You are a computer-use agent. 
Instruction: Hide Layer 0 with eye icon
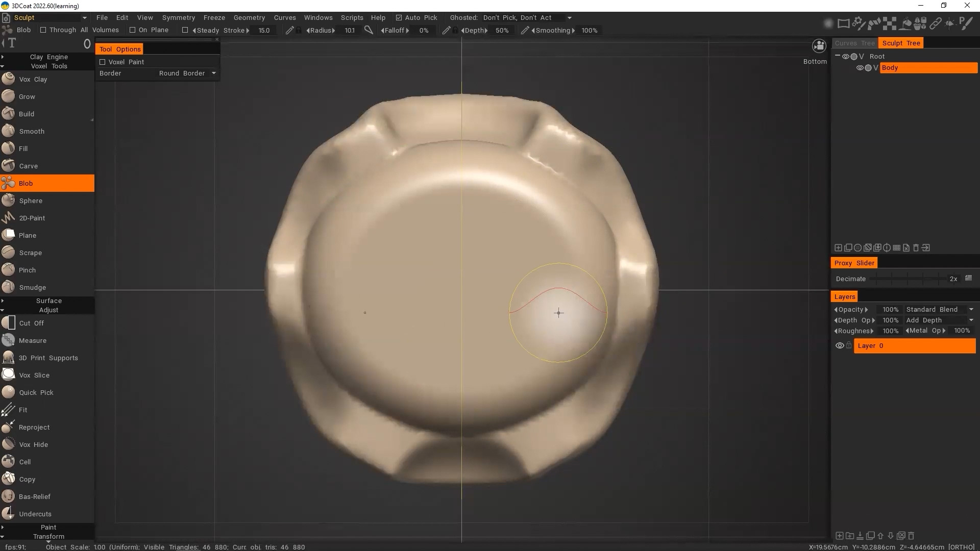[839, 345]
